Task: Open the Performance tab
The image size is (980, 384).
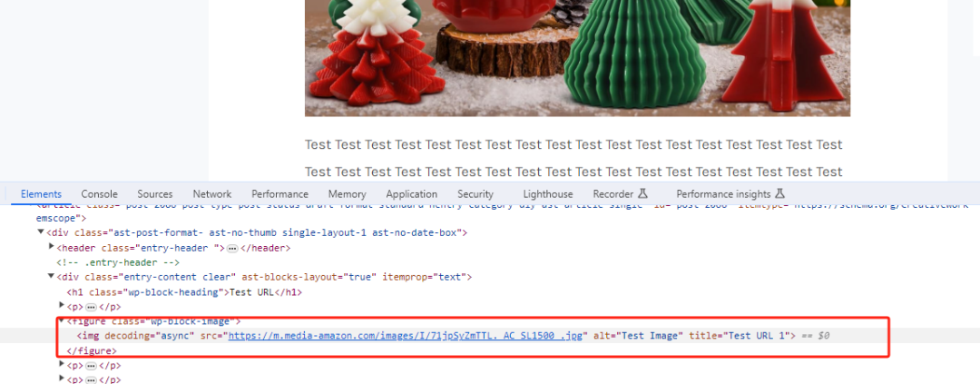Action: pyautogui.click(x=280, y=194)
